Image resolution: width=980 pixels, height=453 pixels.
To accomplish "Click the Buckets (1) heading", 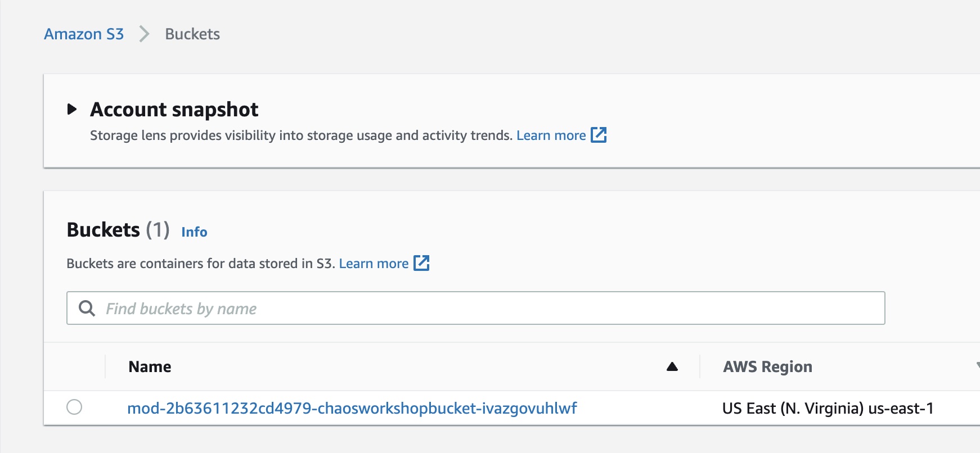I will point(118,230).
